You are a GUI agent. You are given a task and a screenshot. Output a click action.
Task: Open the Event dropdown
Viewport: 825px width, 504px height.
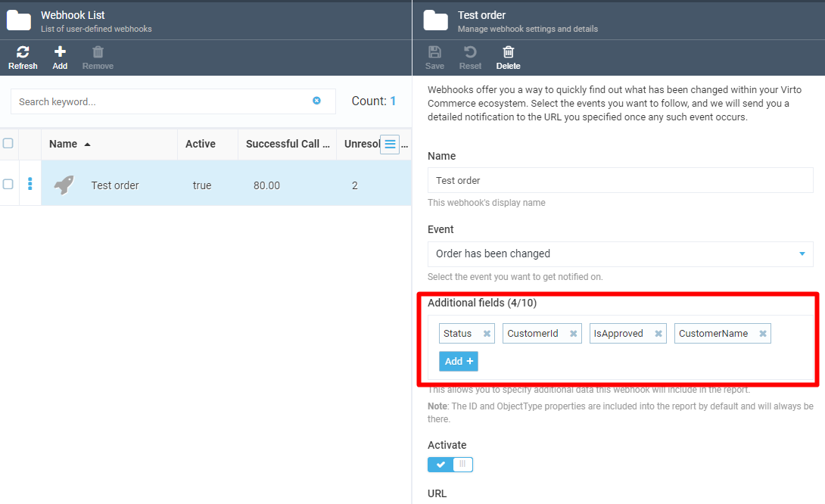point(804,254)
